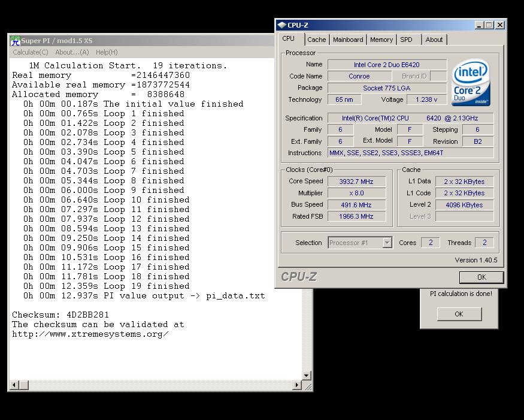Click the Super PI scroll left arrow
The image size is (524, 420).
pyautogui.click(x=14, y=385)
